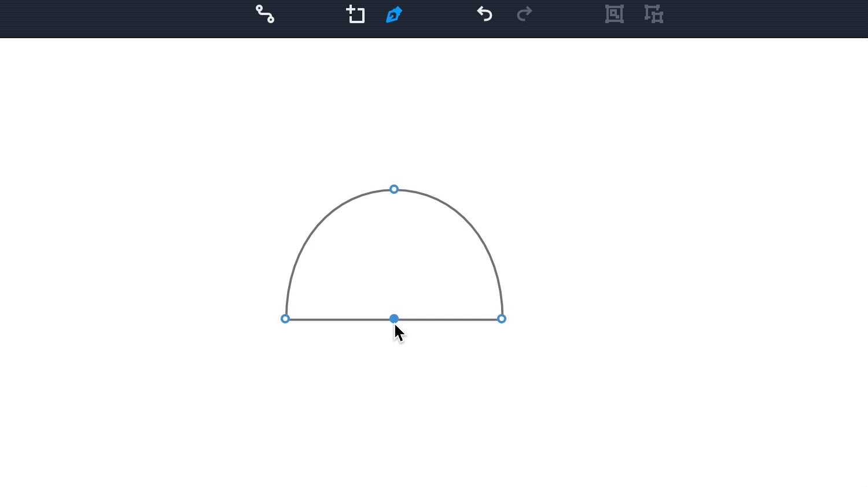The image size is (868, 487).
Task: Select the top anchor point of arc
Action: click(x=394, y=189)
